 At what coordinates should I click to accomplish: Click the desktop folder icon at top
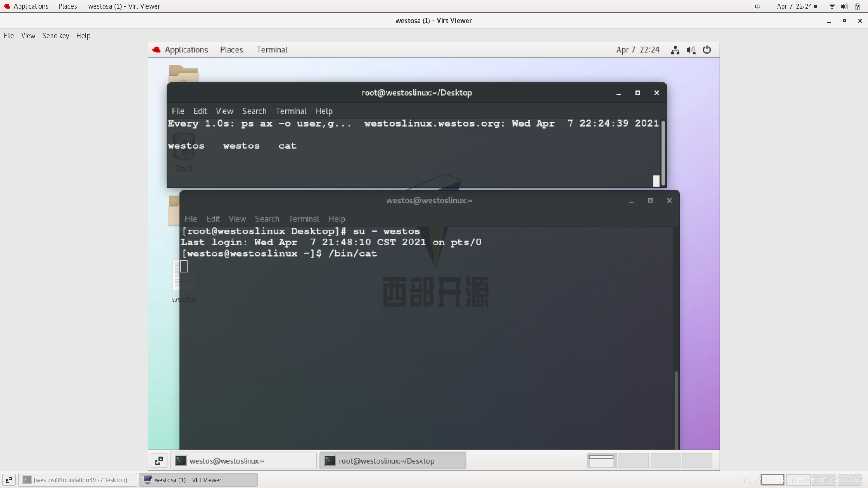coord(184,73)
